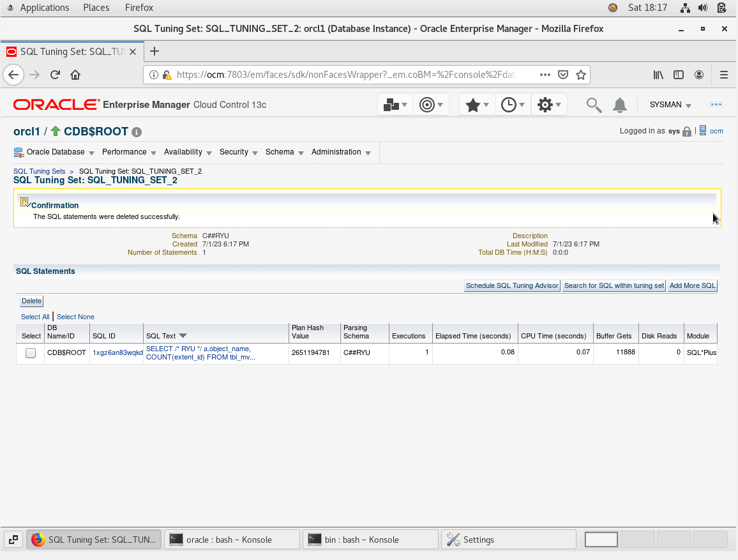
Task: Go back with browser back arrow
Action: [x=13, y=75]
